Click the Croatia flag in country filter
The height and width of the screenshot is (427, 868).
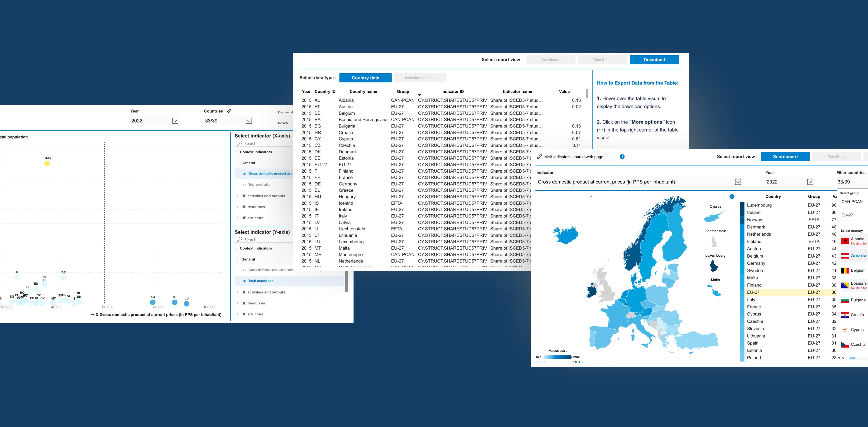tap(845, 315)
